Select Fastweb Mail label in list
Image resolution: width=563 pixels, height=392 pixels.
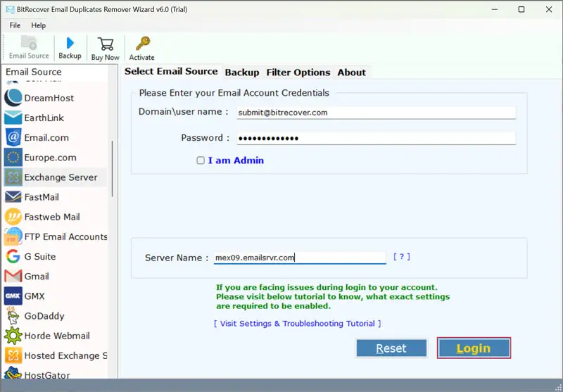click(x=52, y=217)
